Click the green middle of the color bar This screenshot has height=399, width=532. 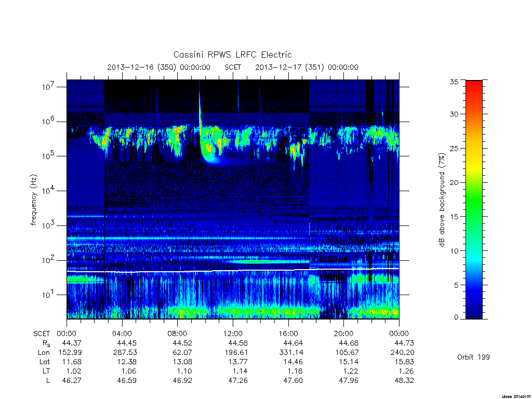474,199
